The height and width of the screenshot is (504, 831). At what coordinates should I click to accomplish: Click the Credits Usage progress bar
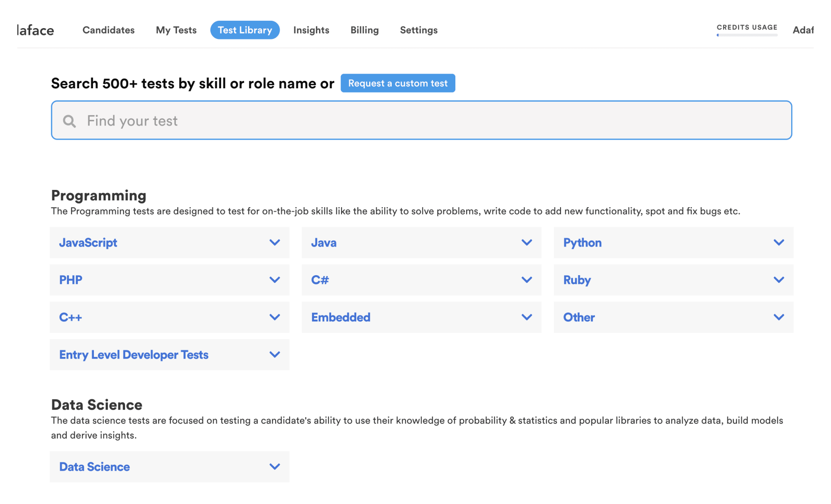(x=747, y=35)
